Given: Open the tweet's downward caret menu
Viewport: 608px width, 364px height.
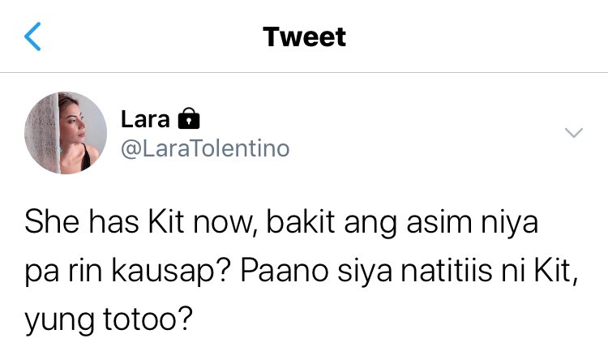Looking at the screenshot, I should pos(574,133).
